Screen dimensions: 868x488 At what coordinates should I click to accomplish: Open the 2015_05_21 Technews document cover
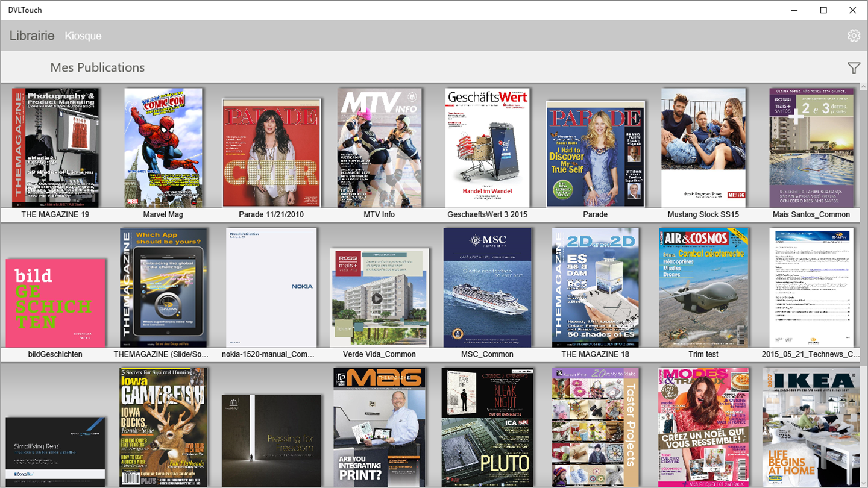click(811, 288)
